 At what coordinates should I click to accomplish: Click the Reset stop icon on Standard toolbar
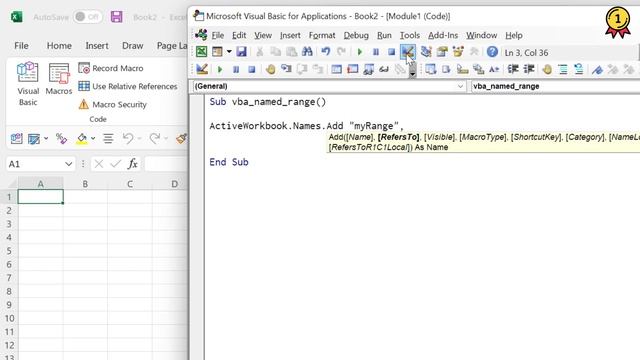[x=391, y=52]
